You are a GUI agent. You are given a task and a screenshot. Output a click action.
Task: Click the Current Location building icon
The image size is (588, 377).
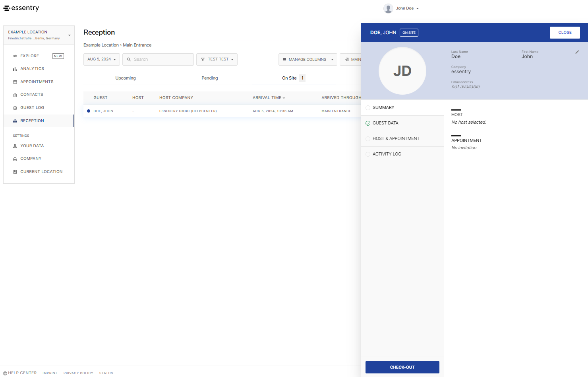(x=15, y=172)
